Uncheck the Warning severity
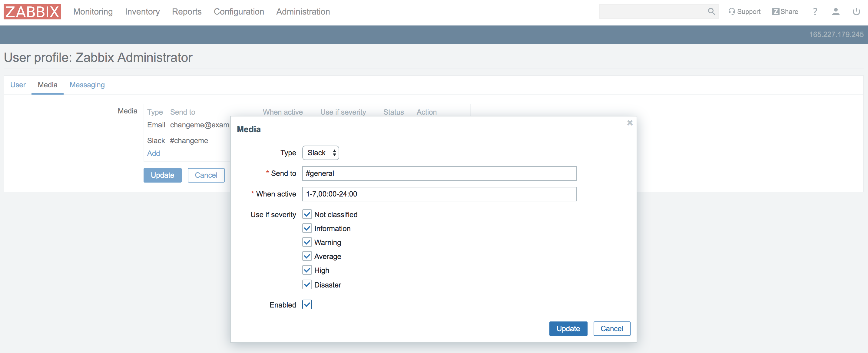This screenshot has height=353, width=868. (307, 242)
